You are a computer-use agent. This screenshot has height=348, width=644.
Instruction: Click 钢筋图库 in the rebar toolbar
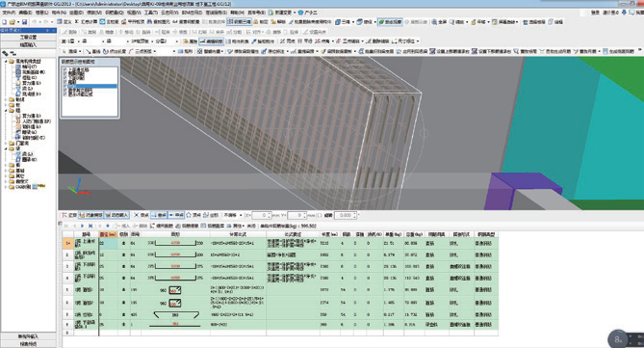213,226
